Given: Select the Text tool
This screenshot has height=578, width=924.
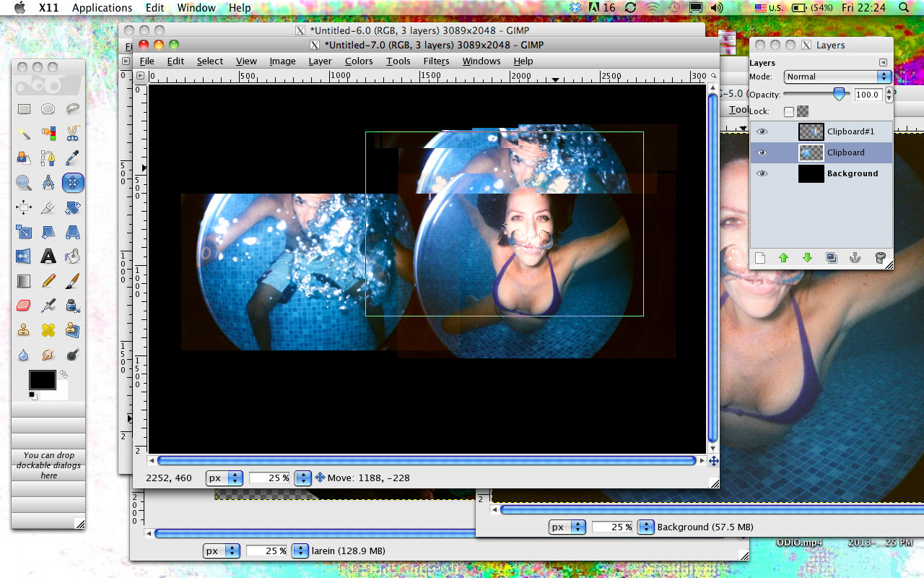Looking at the screenshot, I should (48, 256).
